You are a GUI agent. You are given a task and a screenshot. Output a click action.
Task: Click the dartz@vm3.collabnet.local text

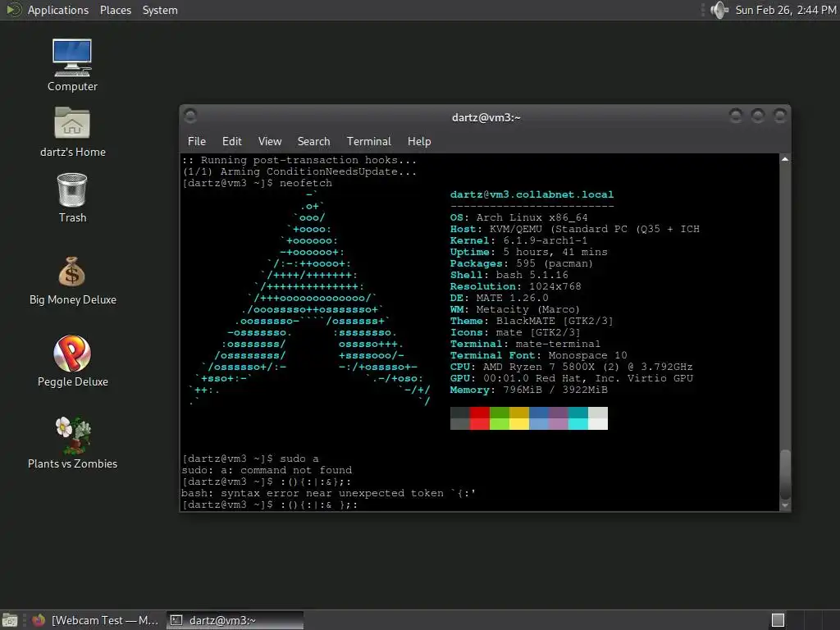[x=532, y=194]
